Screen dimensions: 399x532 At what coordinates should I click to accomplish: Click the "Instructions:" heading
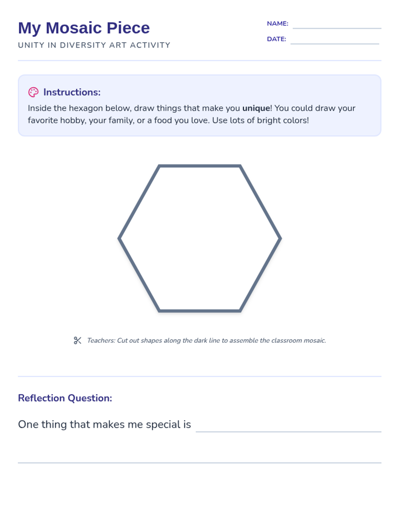72,92
